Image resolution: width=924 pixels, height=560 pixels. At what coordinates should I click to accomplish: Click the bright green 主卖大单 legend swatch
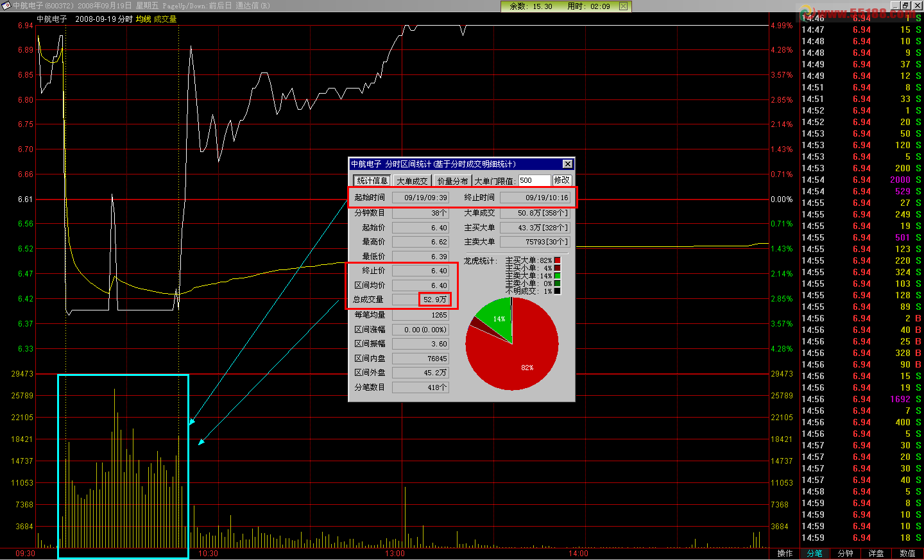(558, 276)
